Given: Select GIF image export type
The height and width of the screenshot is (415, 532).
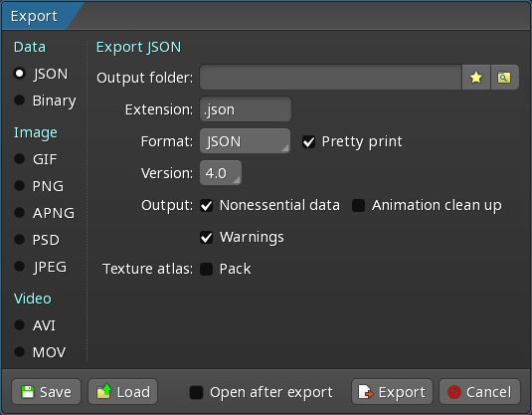Looking at the screenshot, I should (x=35, y=159).
